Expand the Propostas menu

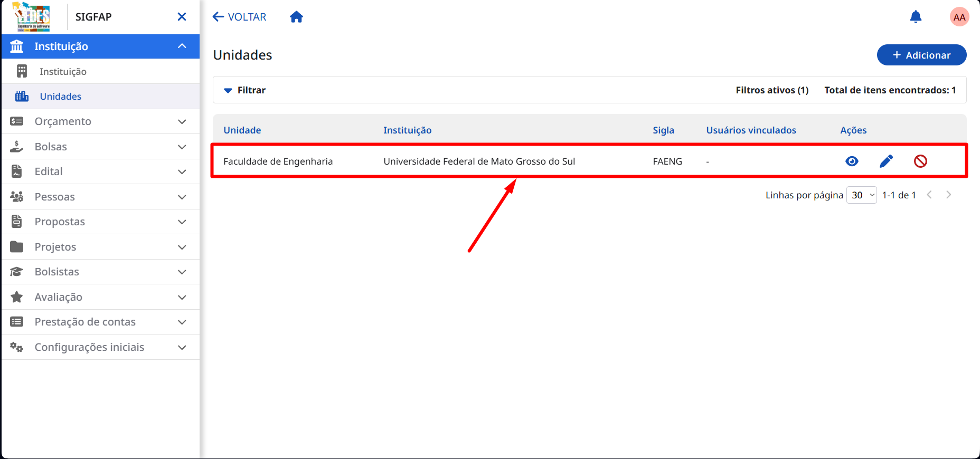pos(182,222)
